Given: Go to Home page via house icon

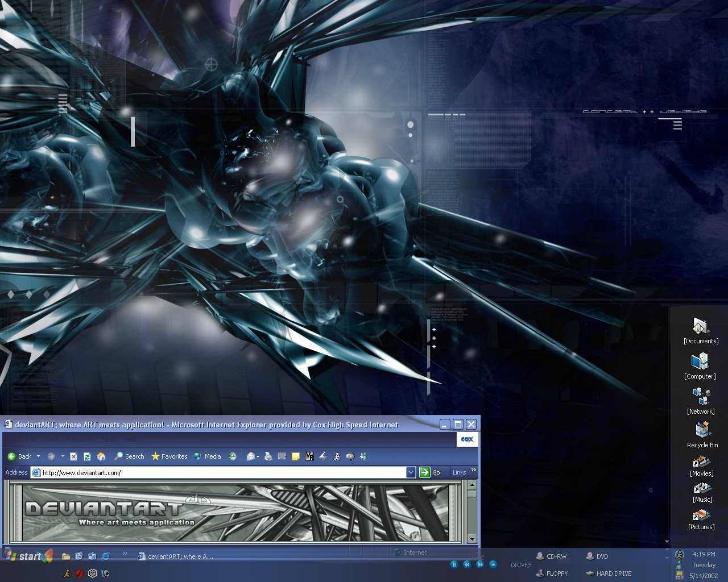Looking at the screenshot, I should [x=101, y=456].
